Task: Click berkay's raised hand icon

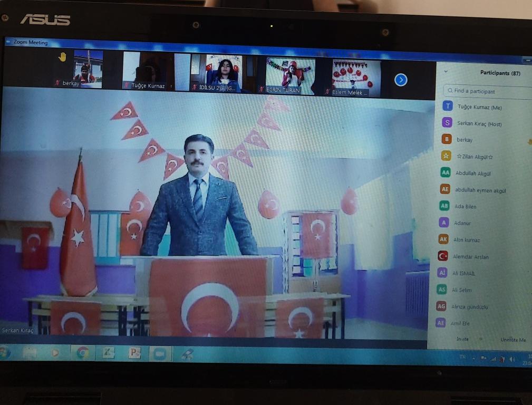Action: click(x=62, y=57)
